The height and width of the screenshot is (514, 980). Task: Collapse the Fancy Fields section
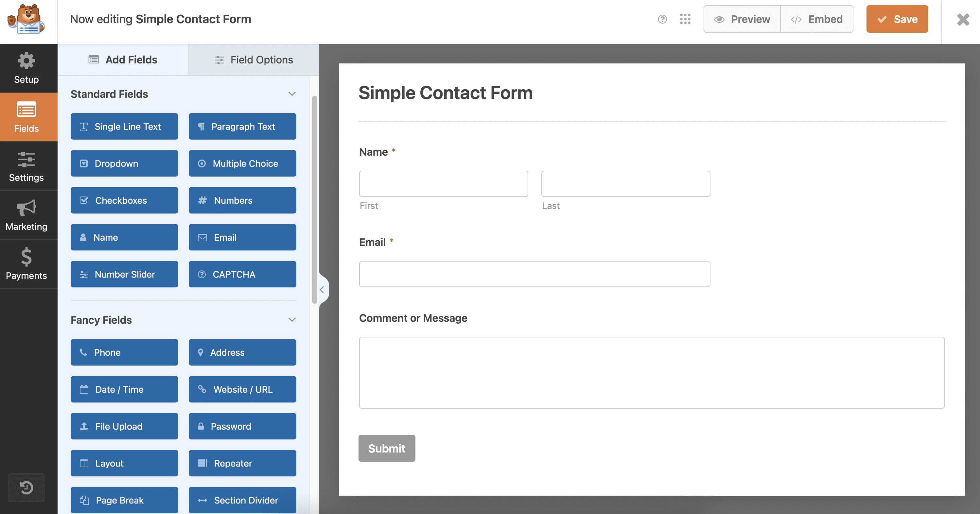pos(291,319)
